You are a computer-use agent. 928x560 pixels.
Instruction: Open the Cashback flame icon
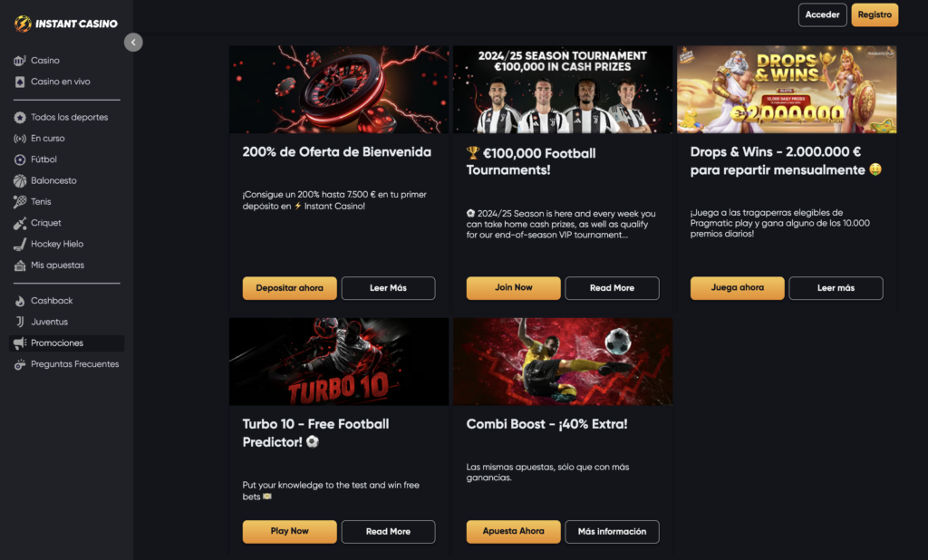[20, 301]
